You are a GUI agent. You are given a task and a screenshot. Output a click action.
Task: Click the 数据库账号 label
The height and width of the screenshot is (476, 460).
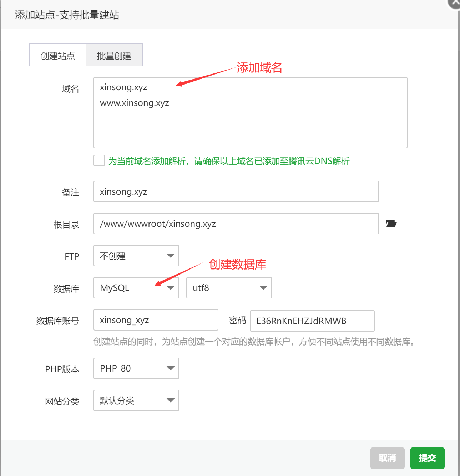point(58,321)
